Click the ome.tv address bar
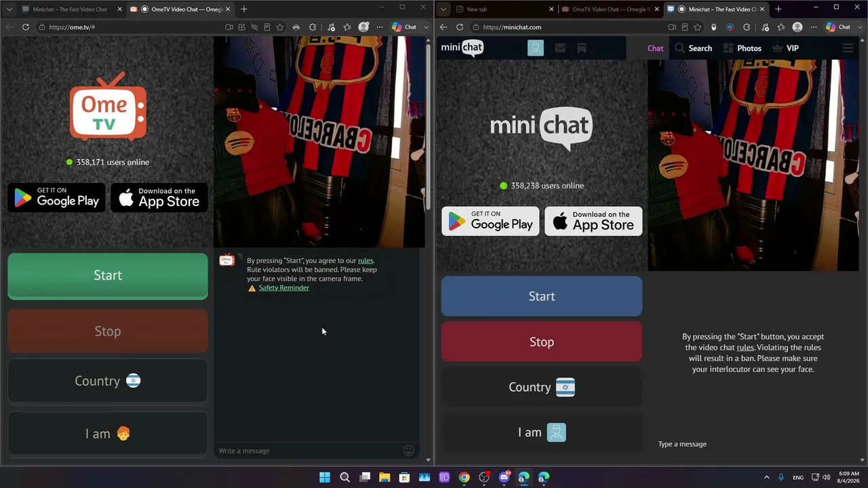868x488 pixels. (129, 27)
